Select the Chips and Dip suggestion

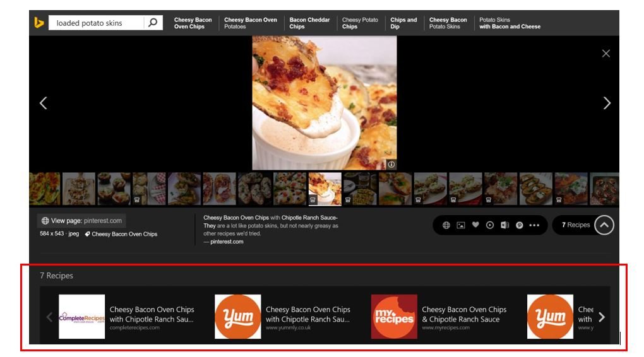click(x=403, y=23)
